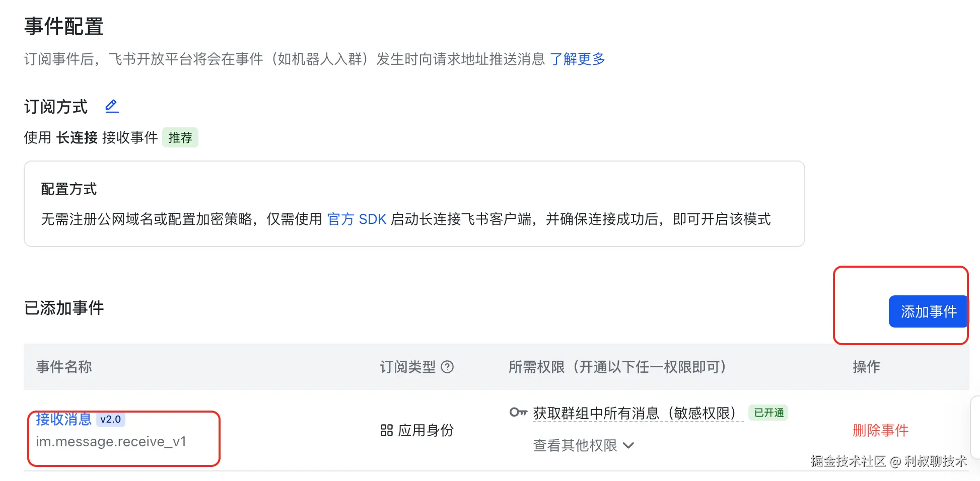The height and width of the screenshot is (481, 980).
Task: Open the 接收消息 event link
Action: click(x=63, y=419)
